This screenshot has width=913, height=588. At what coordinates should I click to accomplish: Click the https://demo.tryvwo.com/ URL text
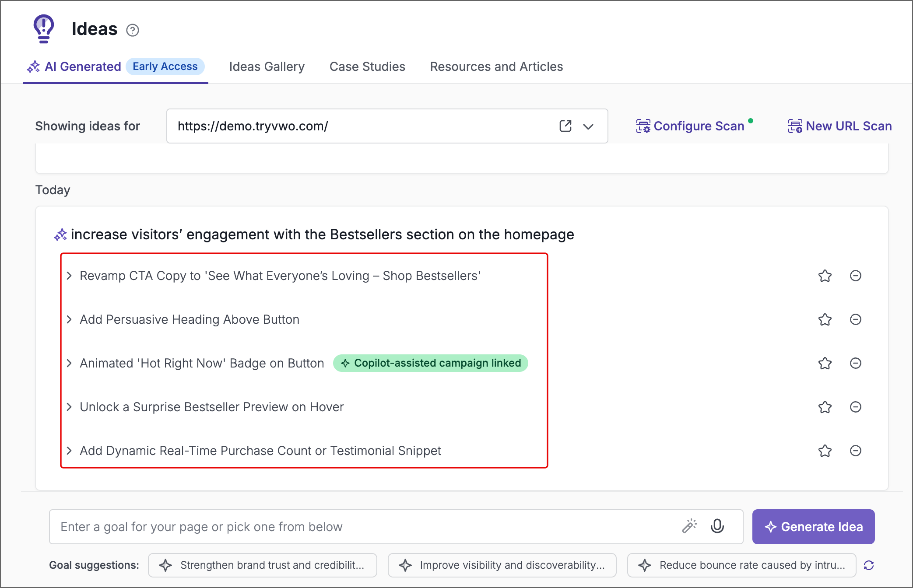253,126
